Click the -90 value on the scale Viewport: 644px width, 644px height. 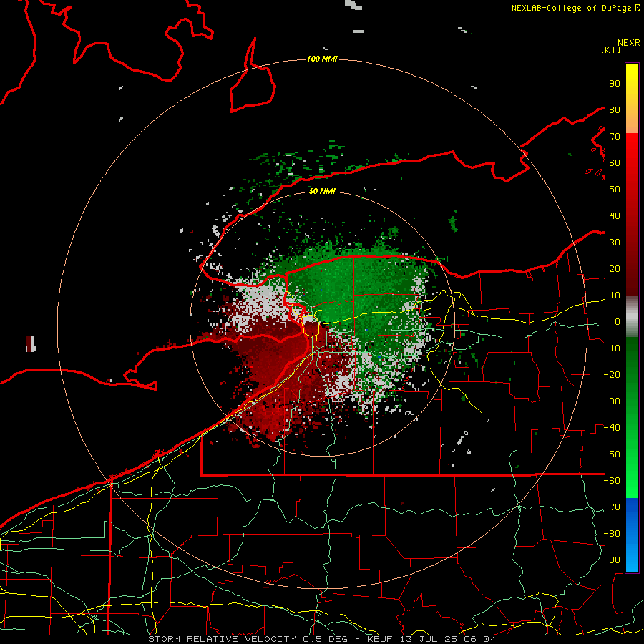pos(612,560)
